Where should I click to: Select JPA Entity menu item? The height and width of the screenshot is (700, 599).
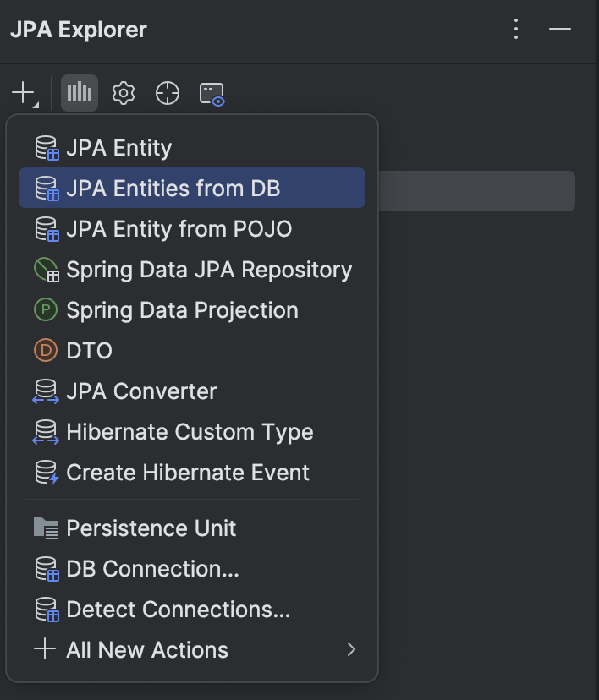click(x=192, y=148)
